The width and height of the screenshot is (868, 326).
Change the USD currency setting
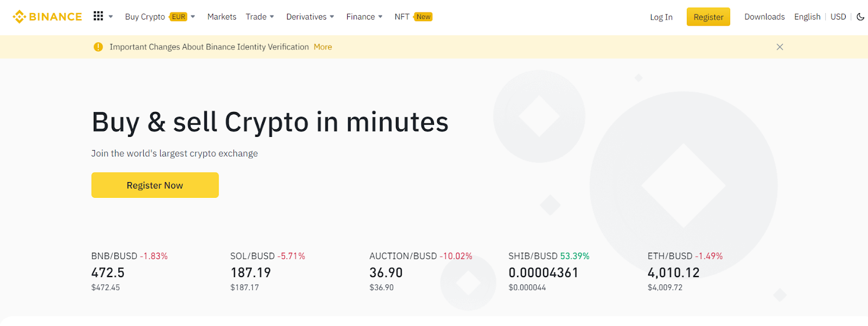point(838,17)
